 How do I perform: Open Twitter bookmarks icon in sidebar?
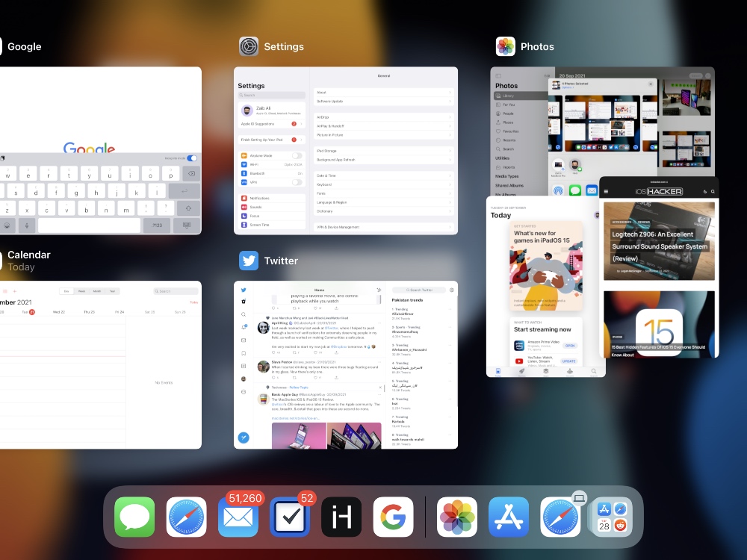pyautogui.click(x=244, y=353)
